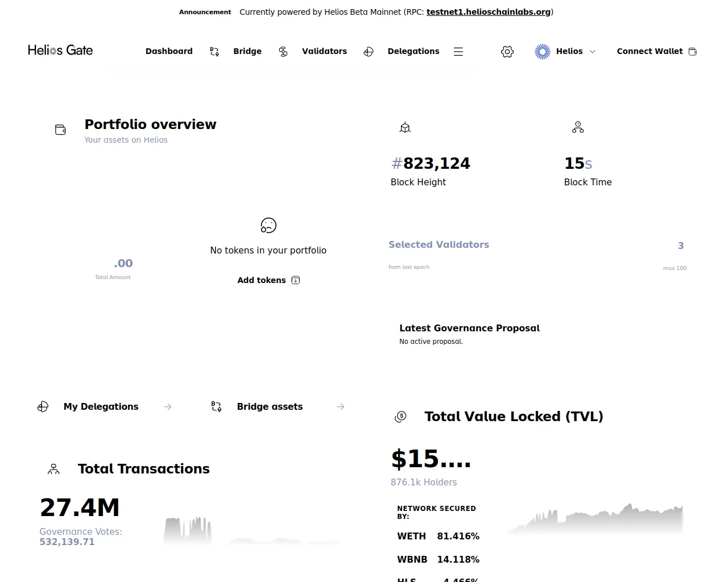Image resolution: width=728 pixels, height=582 pixels.
Task: Click the Add tokens button
Action: point(268,280)
